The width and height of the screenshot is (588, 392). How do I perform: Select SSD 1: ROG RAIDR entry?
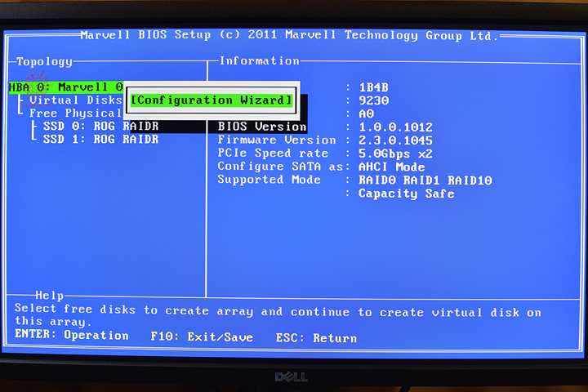pos(101,139)
